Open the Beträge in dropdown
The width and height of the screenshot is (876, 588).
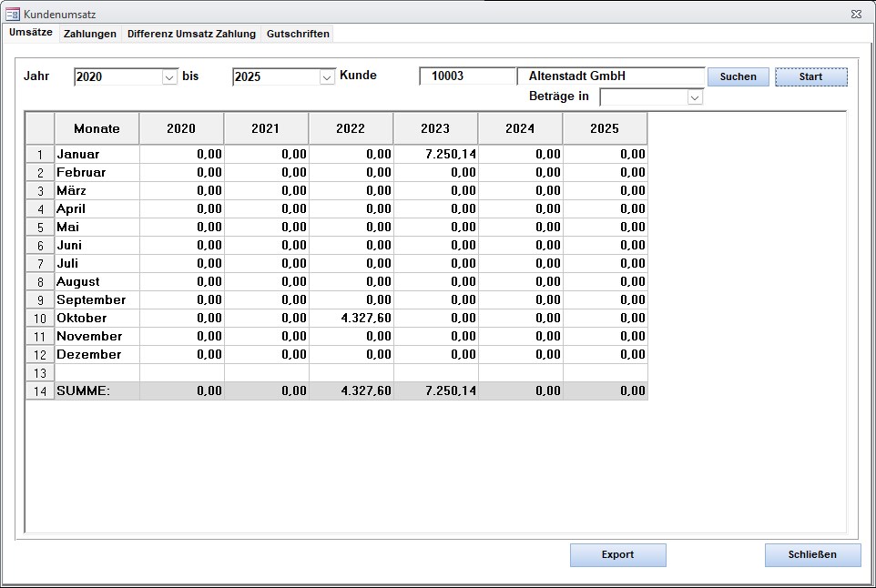click(x=695, y=97)
